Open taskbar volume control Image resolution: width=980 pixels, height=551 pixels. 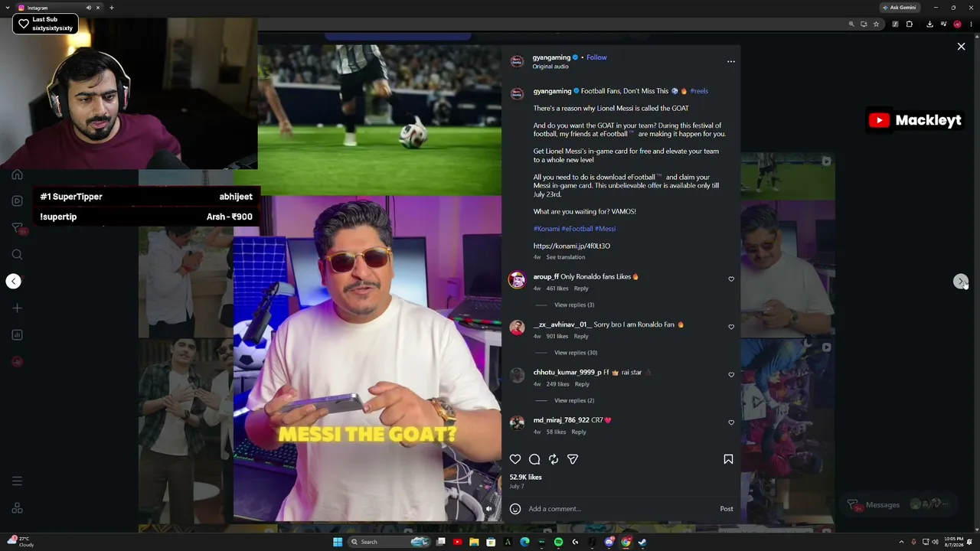pos(936,542)
